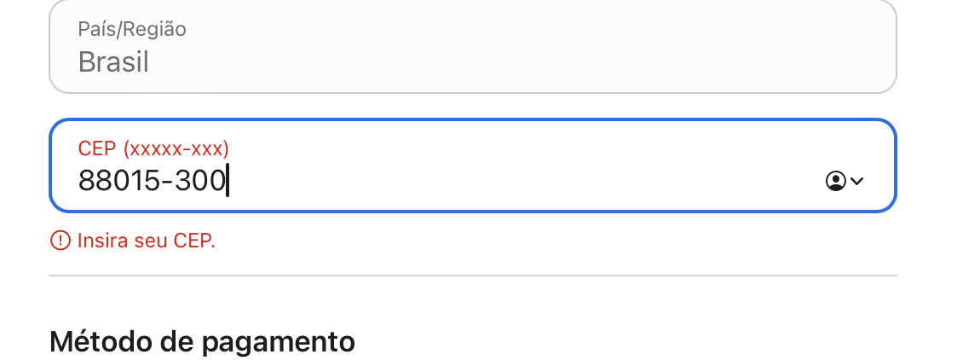Viewport: 980px width, 360px height.
Task: Place cursor after "300" in CEP field
Action: point(226,181)
